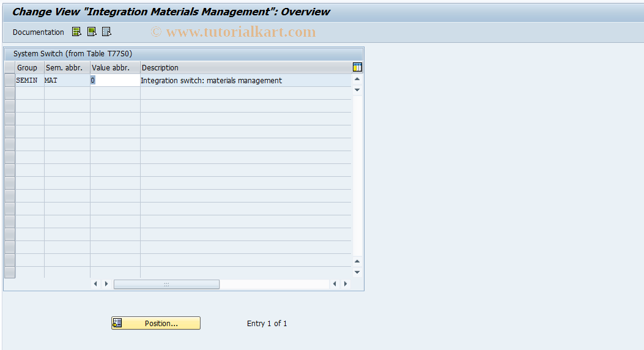Click left horizontal scroll left arrow
Screen dimensions: 644x350
(x=95, y=284)
